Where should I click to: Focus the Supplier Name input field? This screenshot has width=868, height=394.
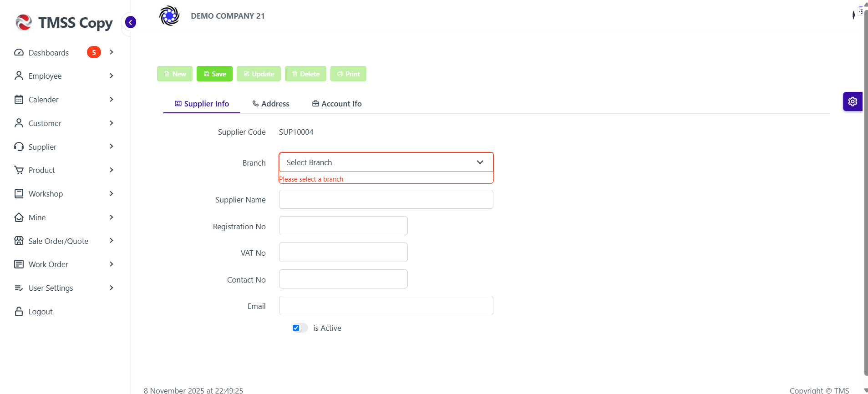[x=386, y=199]
